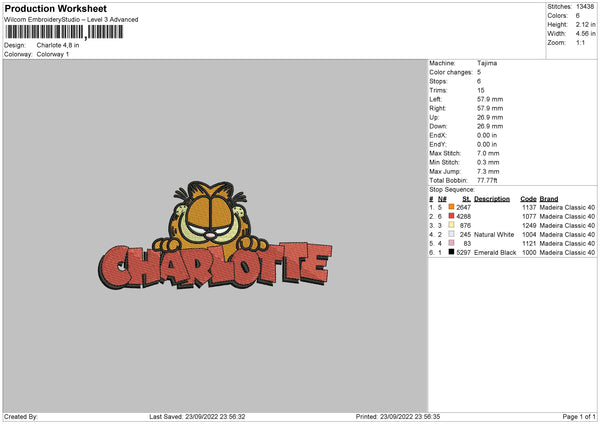The width and height of the screenshot is (600, 424).
Task: Click thread code 1249 in stop 3
Action: pyautogui.click(x=529, y=225)
